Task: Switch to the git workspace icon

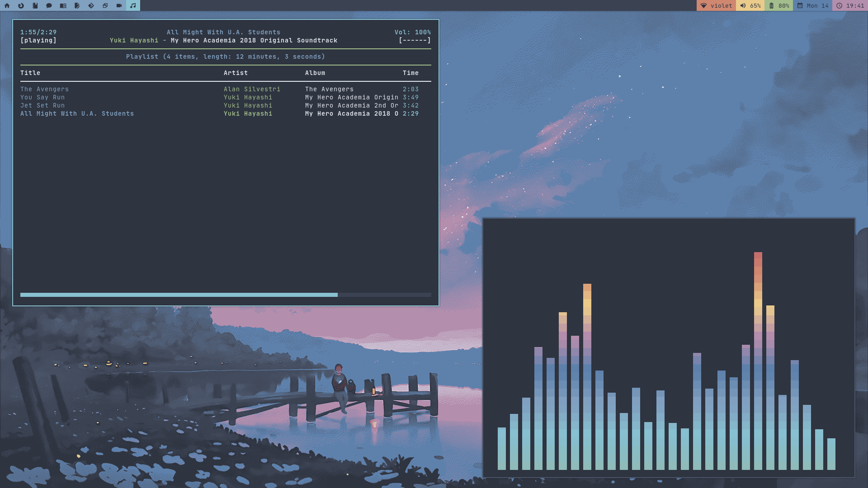Action: click(x=91, y=5)
